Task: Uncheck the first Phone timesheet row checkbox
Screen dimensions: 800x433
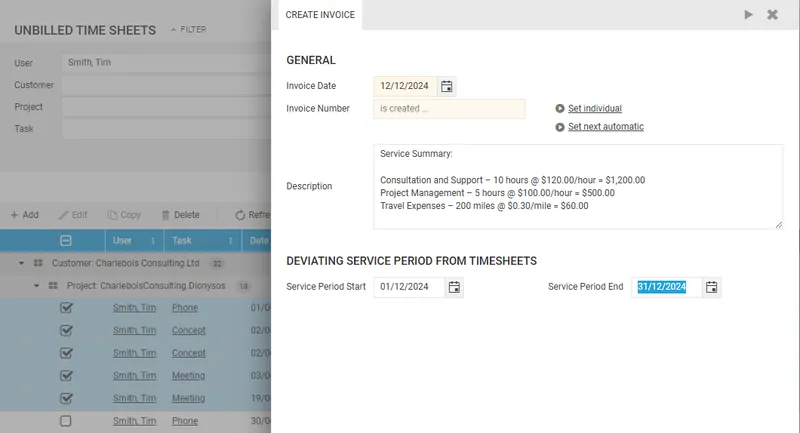Action: [66, 308]
